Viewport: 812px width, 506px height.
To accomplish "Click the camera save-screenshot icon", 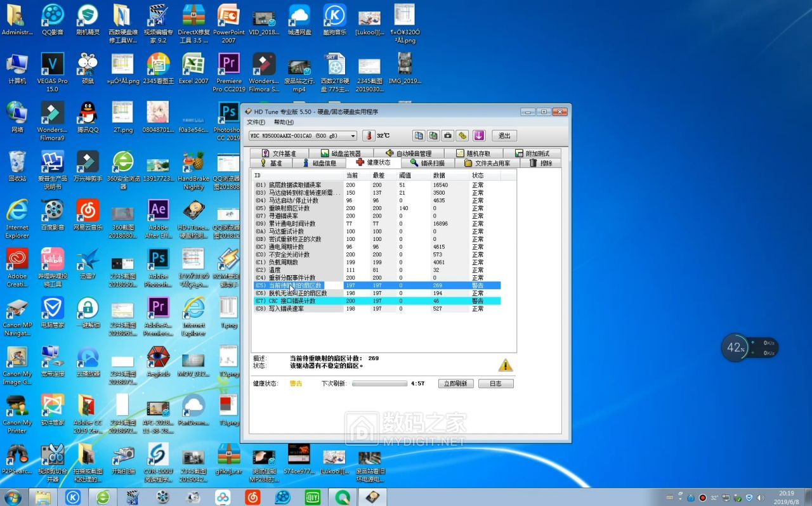I will [448, 136].
